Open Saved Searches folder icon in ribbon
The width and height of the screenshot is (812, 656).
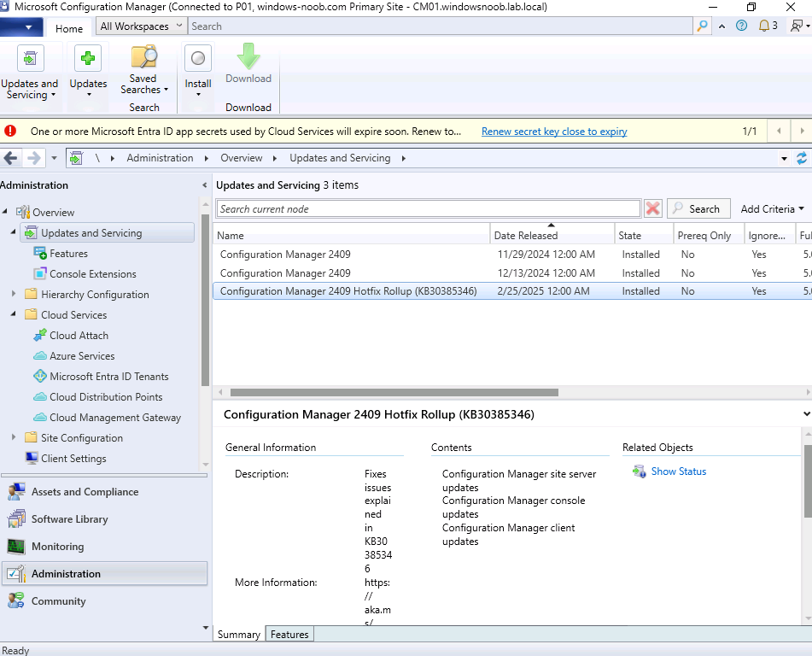pos(144,57)
